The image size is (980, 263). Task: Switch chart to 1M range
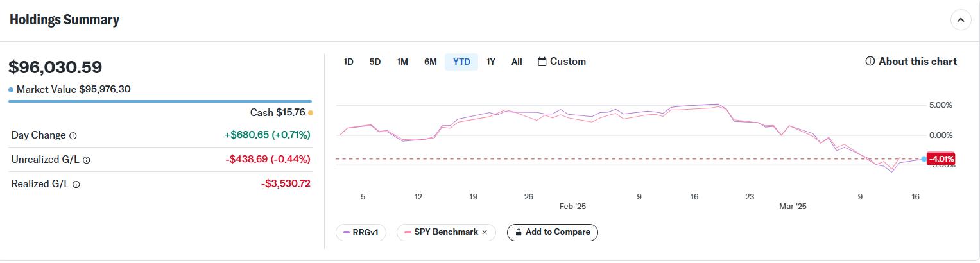[x=402, y=62]
